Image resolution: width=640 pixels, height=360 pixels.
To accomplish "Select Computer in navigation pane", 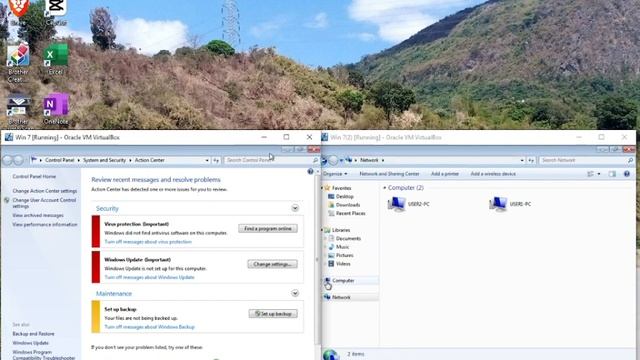I will tap(351, 281).
